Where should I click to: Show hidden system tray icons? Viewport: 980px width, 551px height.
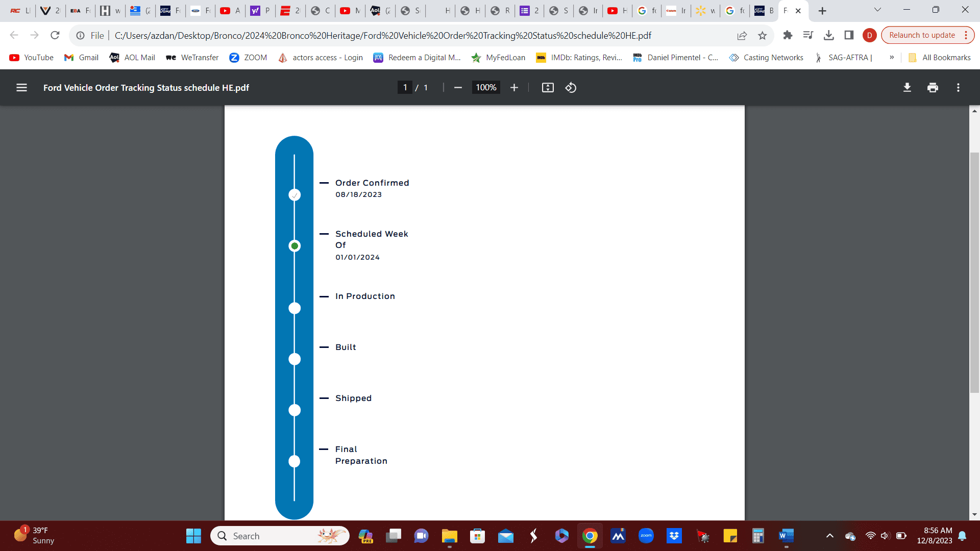[x=829, y=536]
